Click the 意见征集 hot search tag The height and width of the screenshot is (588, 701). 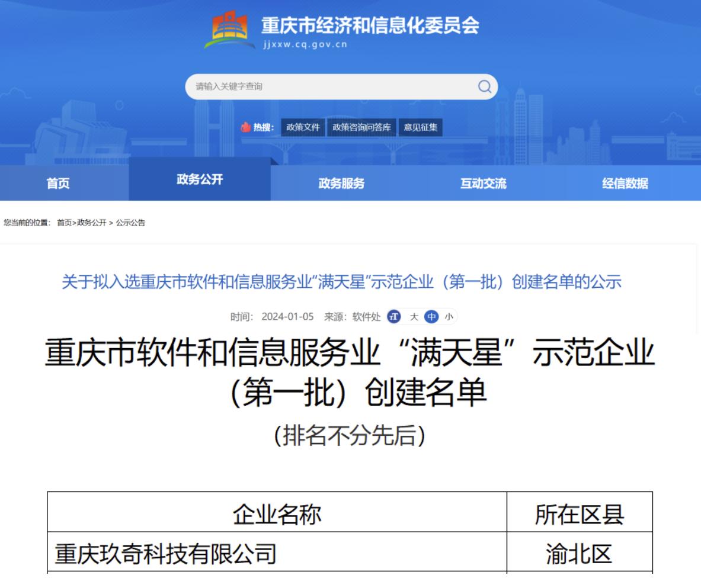[421, 127]
